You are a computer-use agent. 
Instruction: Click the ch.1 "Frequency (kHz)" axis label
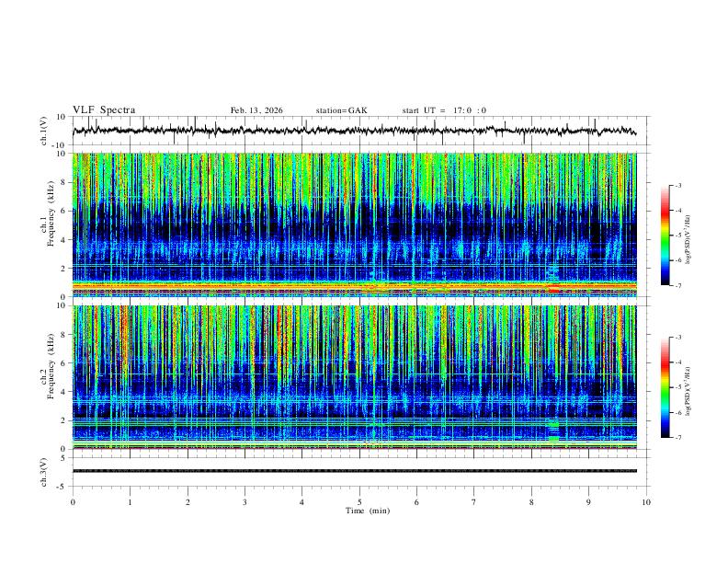click(x=51, y=213)
